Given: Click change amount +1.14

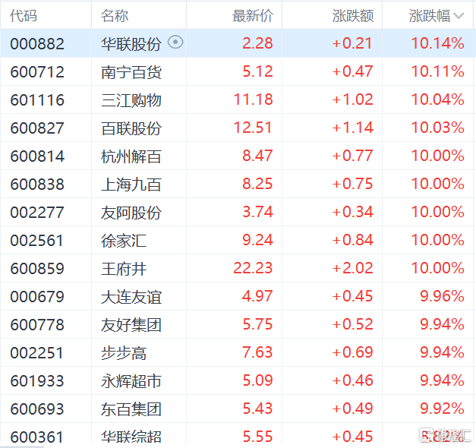Looking at the screenshot, I should point(352,128).
